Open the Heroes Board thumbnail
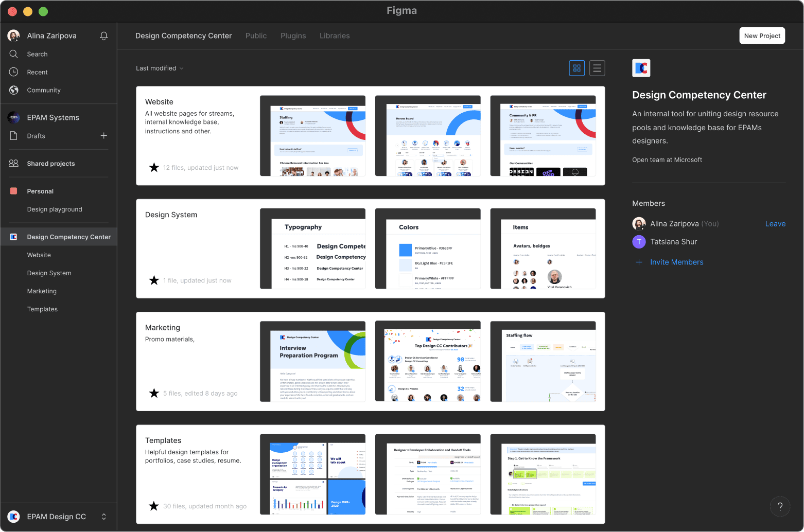 (428, 136)
